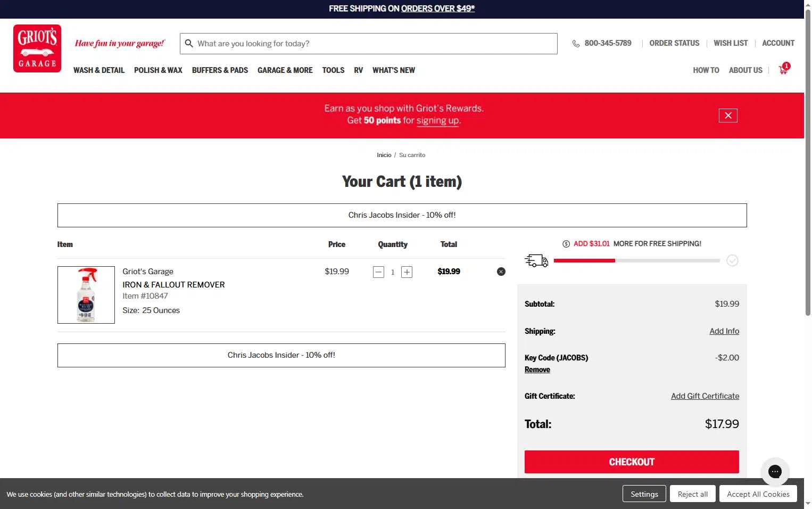The image size is (812, 509).
Task: Focus the product search input field
Action: [369, 44]
